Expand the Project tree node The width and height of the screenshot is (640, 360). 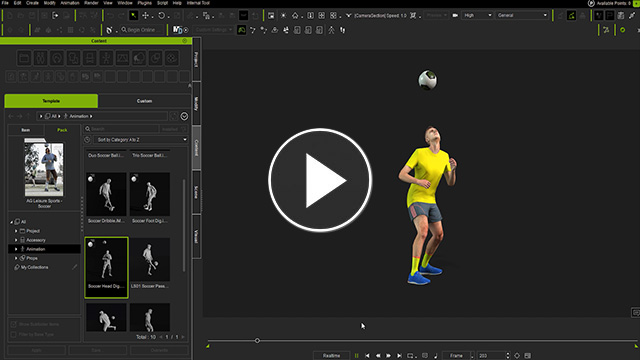16,231
